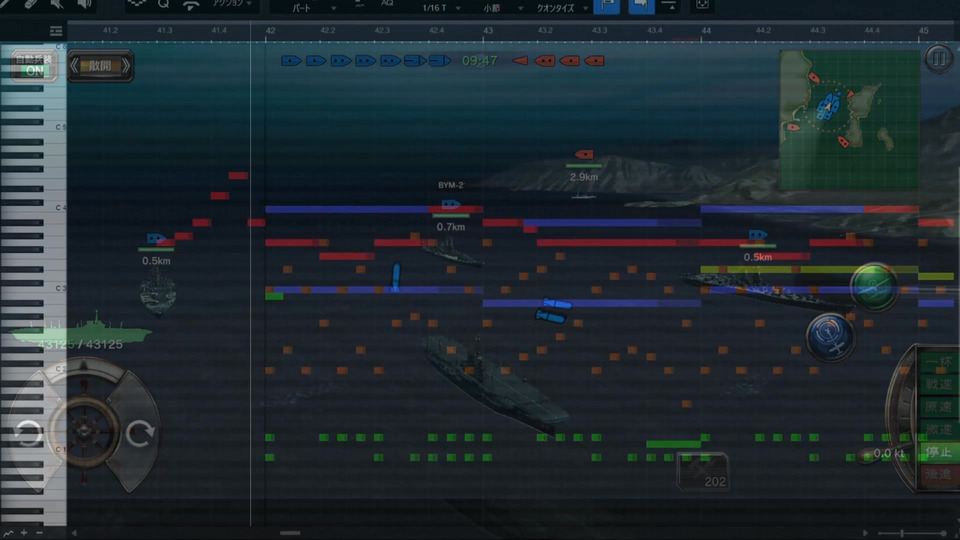Click bar 42 on the timeline ruler
This screenshot has width=960, height=540.
coord(270,30)
